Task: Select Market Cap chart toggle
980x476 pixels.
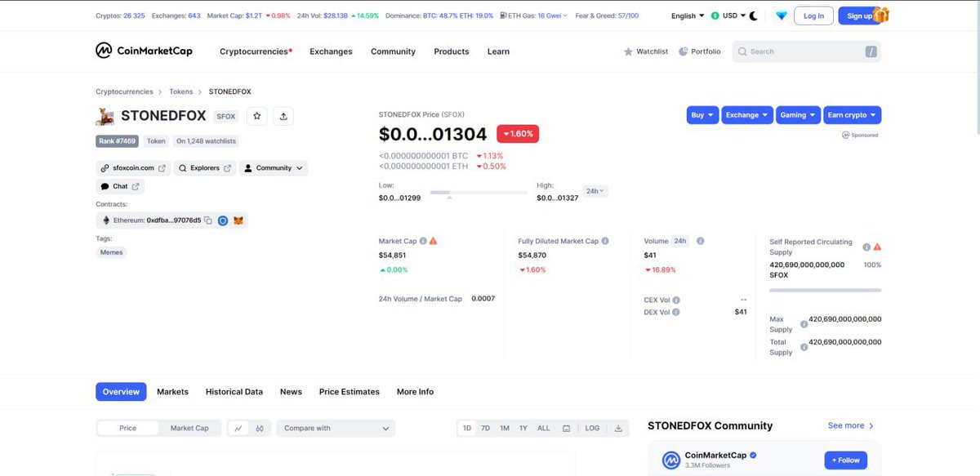Action: click(x=189, y=428)
